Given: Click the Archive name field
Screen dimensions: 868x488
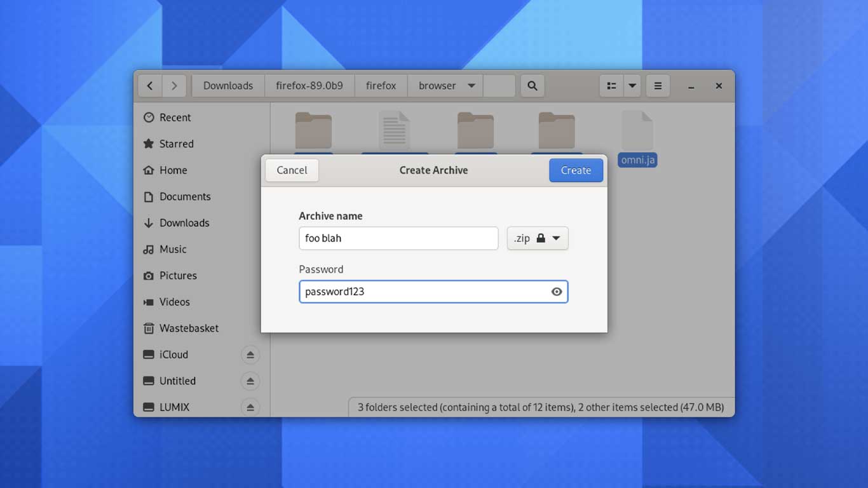Looking at the screenshot, I should pos(398,238).
